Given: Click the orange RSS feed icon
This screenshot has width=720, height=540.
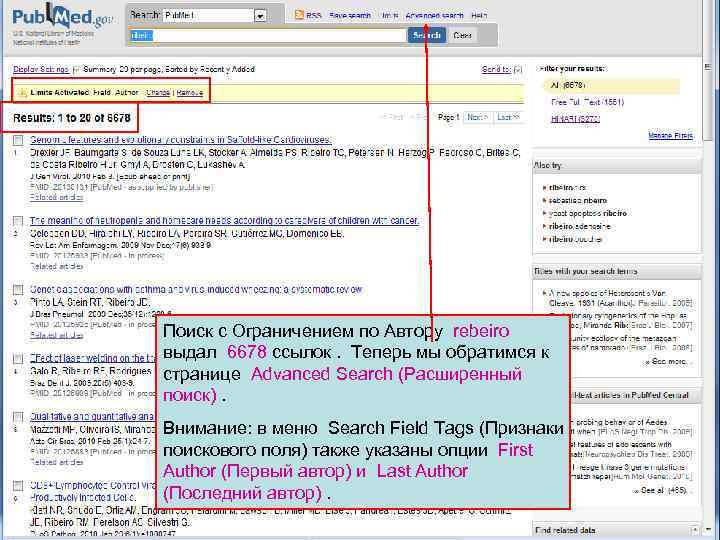Looking at the screenshot, I should coord(299,15).
